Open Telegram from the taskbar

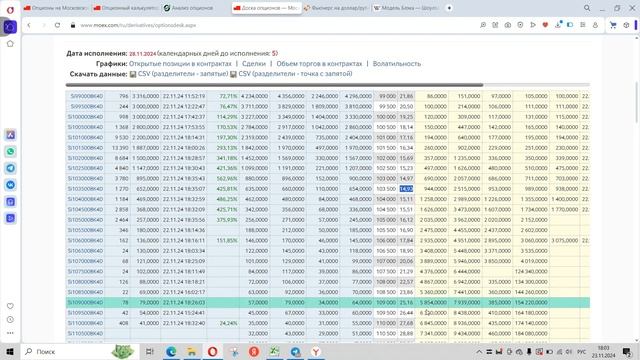tap(296, 351)
